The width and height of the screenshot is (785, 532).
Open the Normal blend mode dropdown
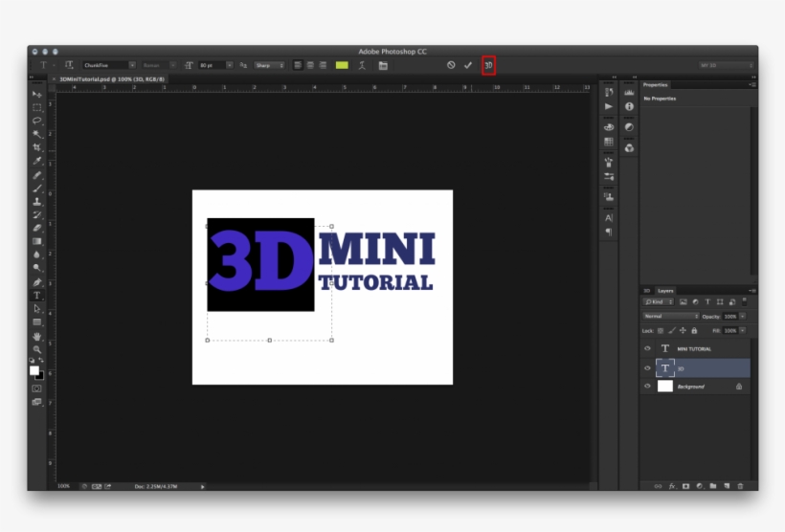(670, 317)
